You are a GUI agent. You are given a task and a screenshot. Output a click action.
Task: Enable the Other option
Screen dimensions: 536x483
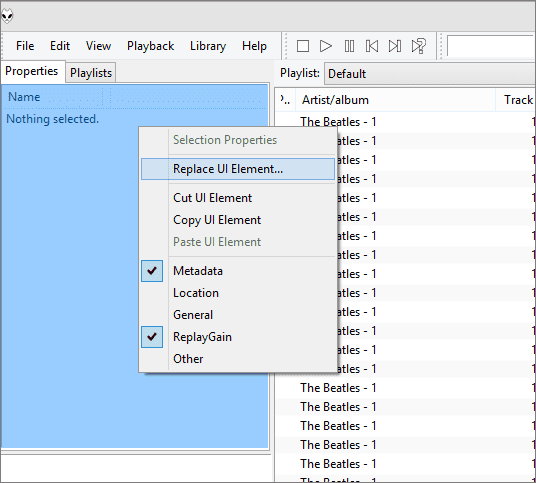238,359
